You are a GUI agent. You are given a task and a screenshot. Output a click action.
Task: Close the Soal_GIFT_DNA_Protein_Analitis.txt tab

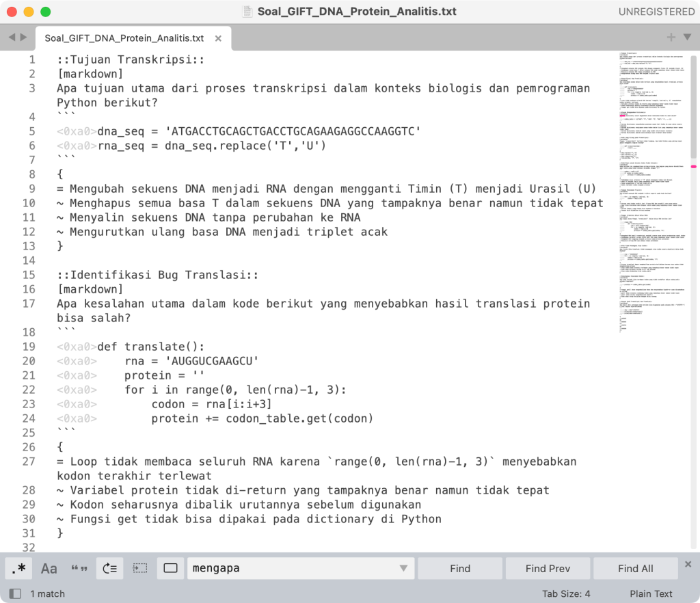pyautogui.click(x=219, y=38)
